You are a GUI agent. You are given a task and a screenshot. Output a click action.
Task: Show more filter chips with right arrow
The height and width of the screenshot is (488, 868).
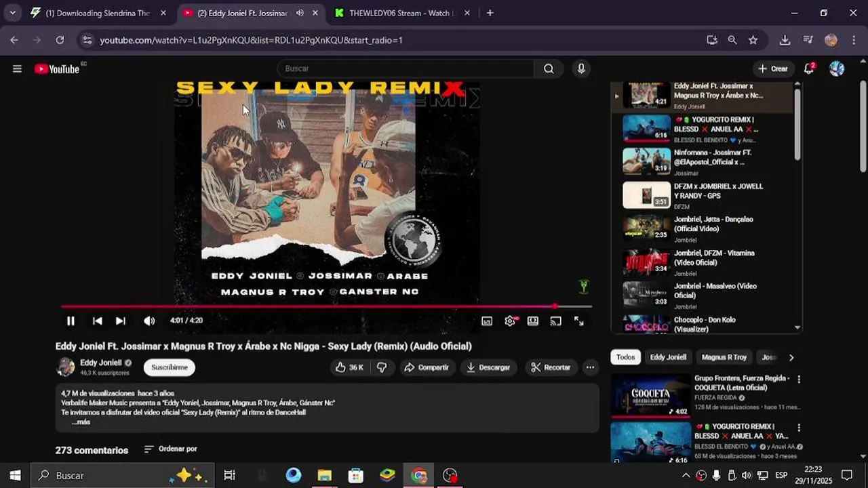[x=791, y=357]
